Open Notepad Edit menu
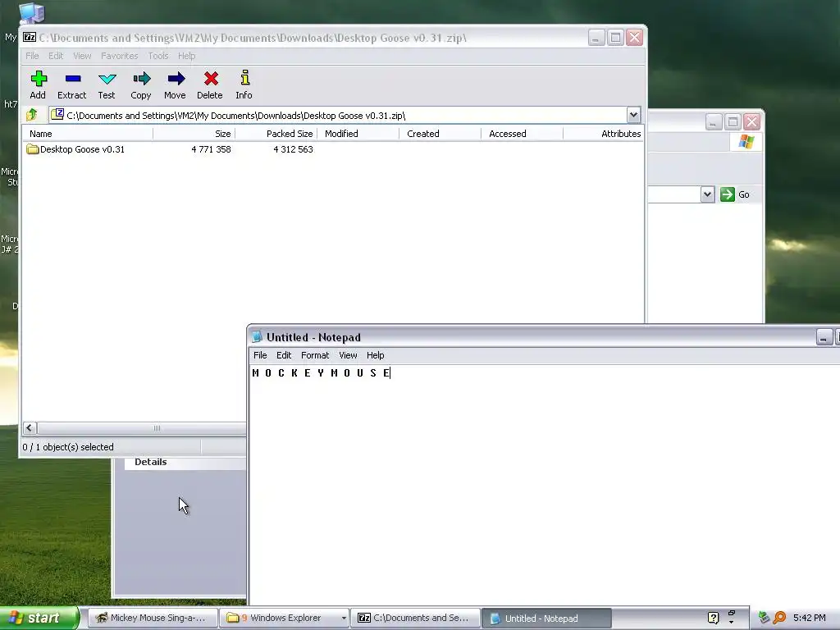Viewport: 840px width, 630px height. [x=283, y=355]
